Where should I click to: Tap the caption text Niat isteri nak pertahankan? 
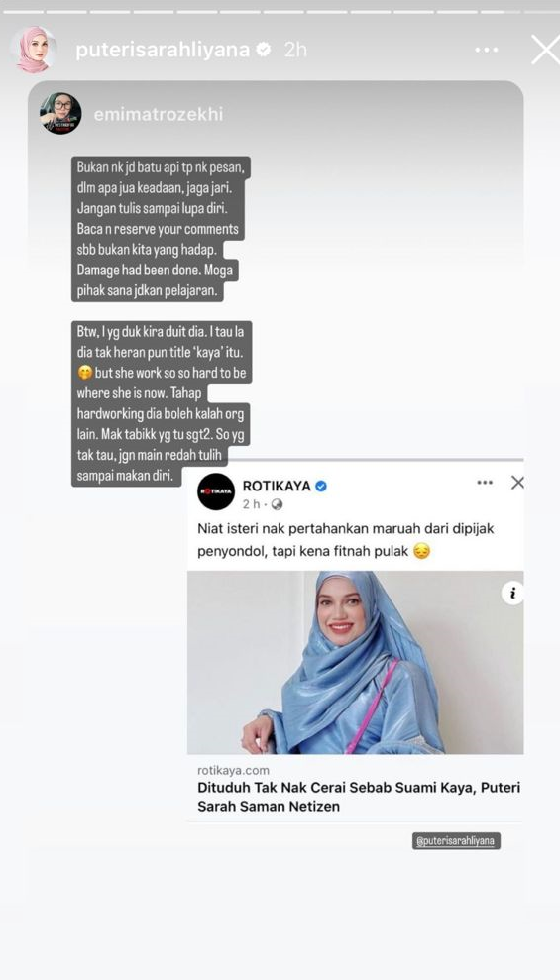346,540
